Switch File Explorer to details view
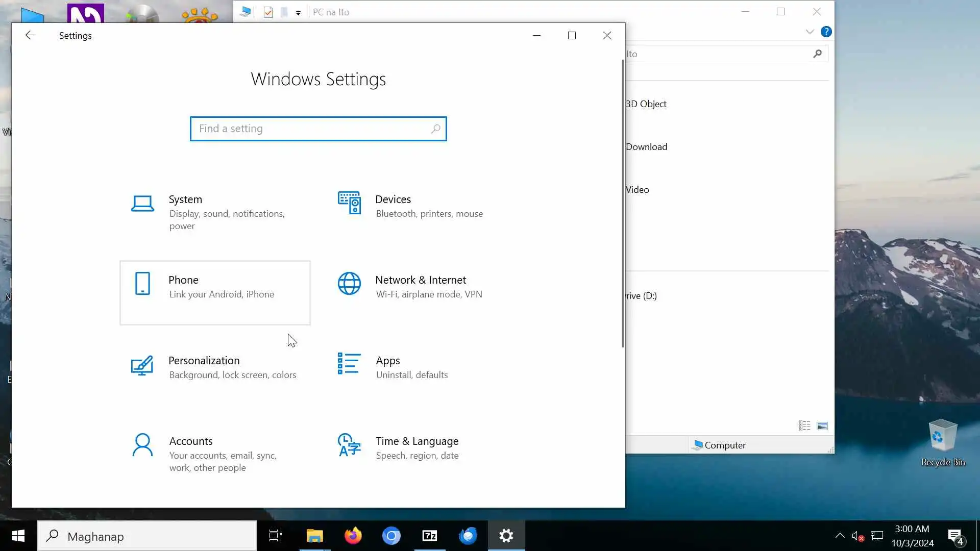The height and width of the screenshot is (551, 980). pyautogui.click(x=805, y=425)
